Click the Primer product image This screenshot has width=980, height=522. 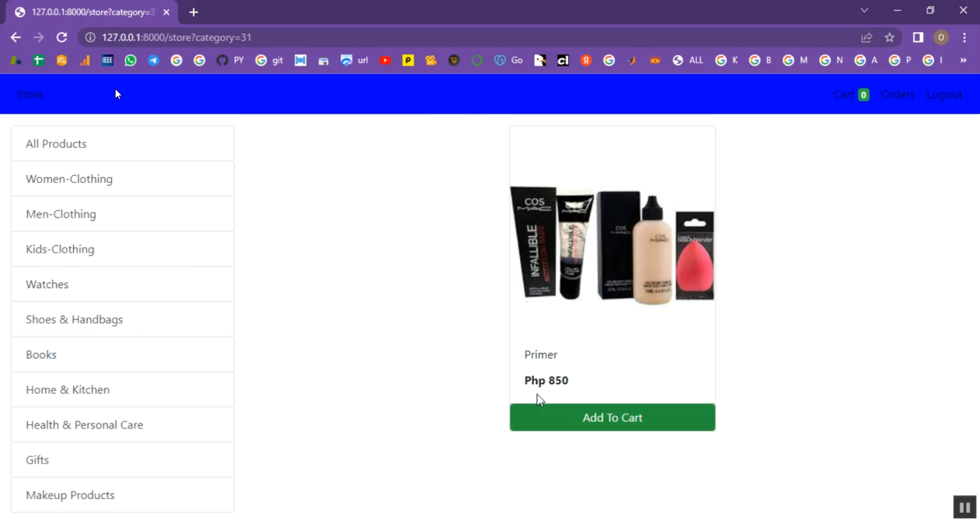612,245
